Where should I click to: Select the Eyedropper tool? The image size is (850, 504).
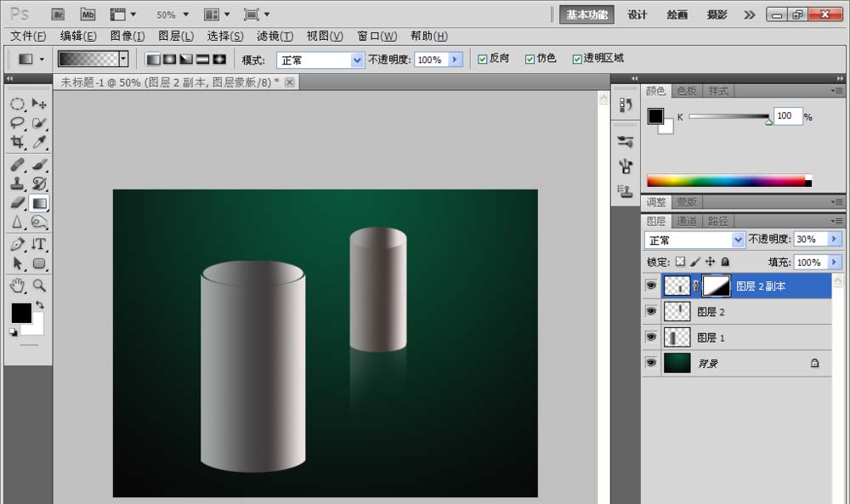[39, 143]
